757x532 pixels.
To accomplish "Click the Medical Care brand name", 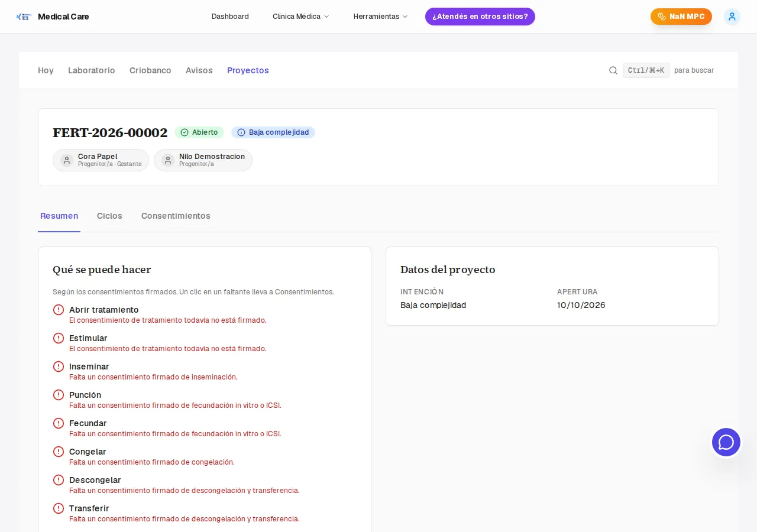I will pyautogui.click(x=63, y=17).
